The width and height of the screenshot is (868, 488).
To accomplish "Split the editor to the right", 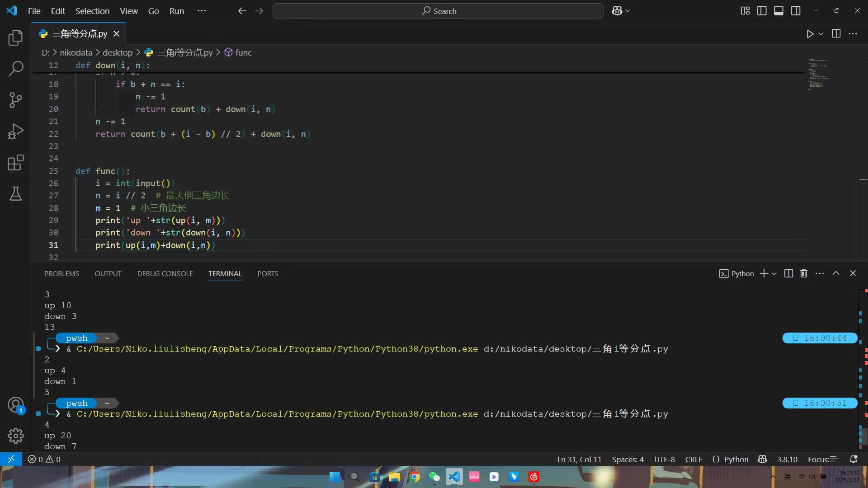I will click(x=836, y=34).
